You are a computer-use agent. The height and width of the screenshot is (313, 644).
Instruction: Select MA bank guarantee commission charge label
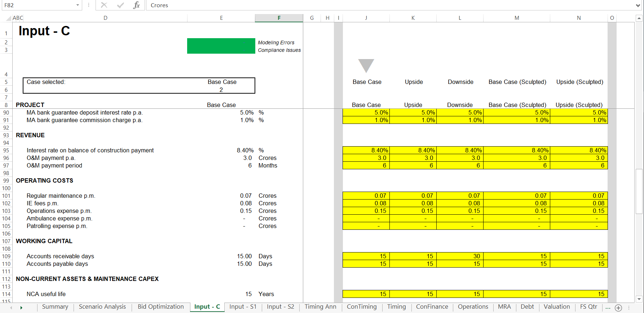pos(84,120)
